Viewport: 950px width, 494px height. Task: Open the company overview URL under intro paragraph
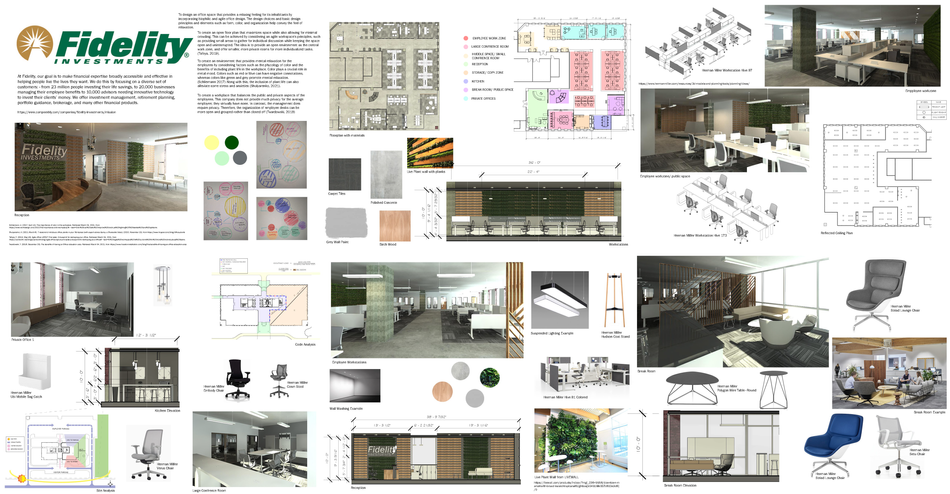[66, 112]
